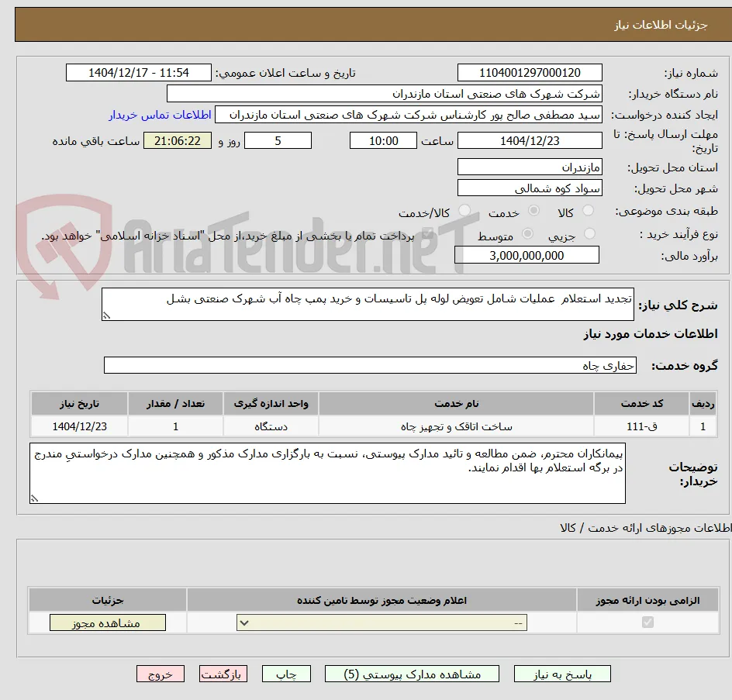Click table cell دستگاه
This screenshot has width=732, height=700.
pos(271,426)
